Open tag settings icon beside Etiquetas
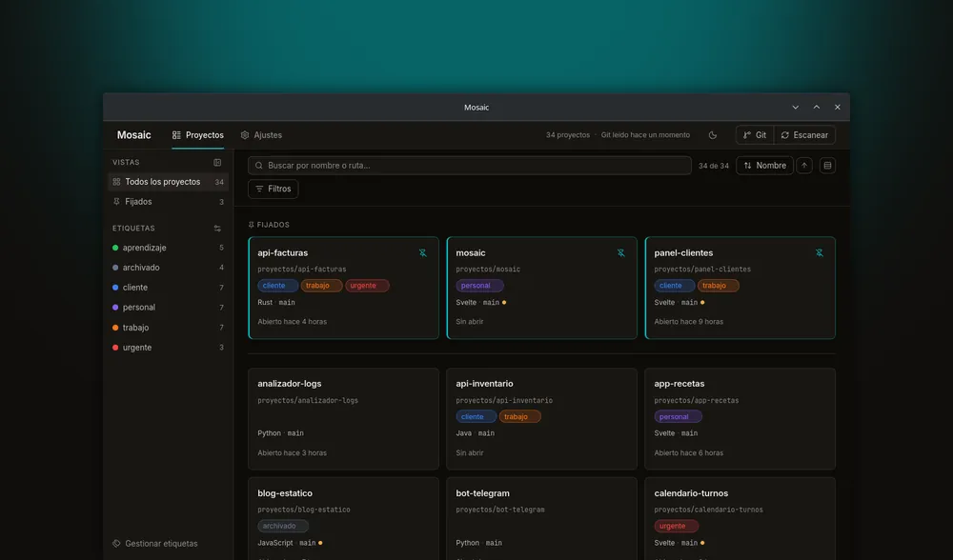This screenshot has width=953, height=560. click(x=217, y=229)
